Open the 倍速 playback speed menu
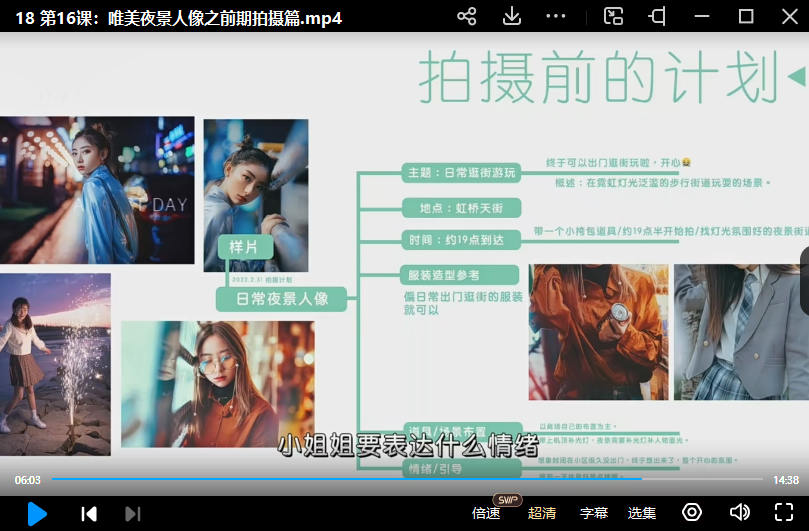The height and width of the screenshot is (531, 809). coord(486,513)
